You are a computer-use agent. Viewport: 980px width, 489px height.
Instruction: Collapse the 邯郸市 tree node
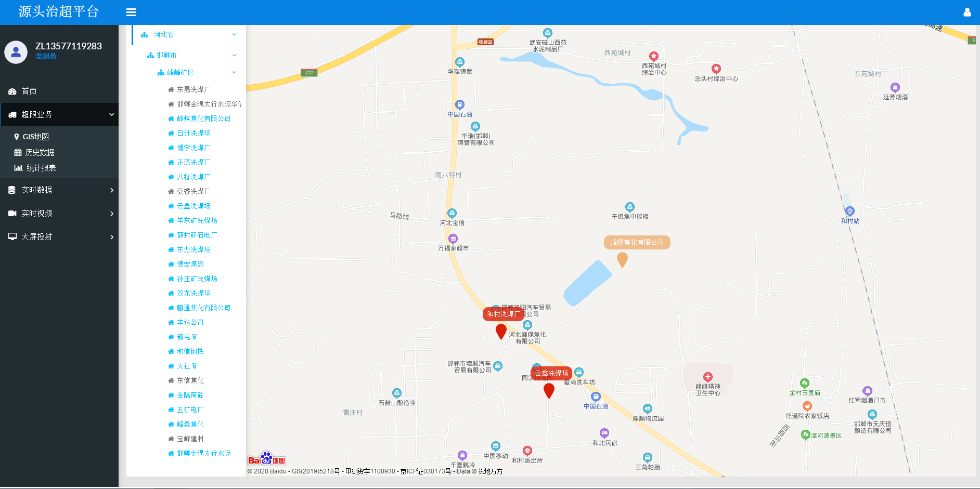click(234, 55)
